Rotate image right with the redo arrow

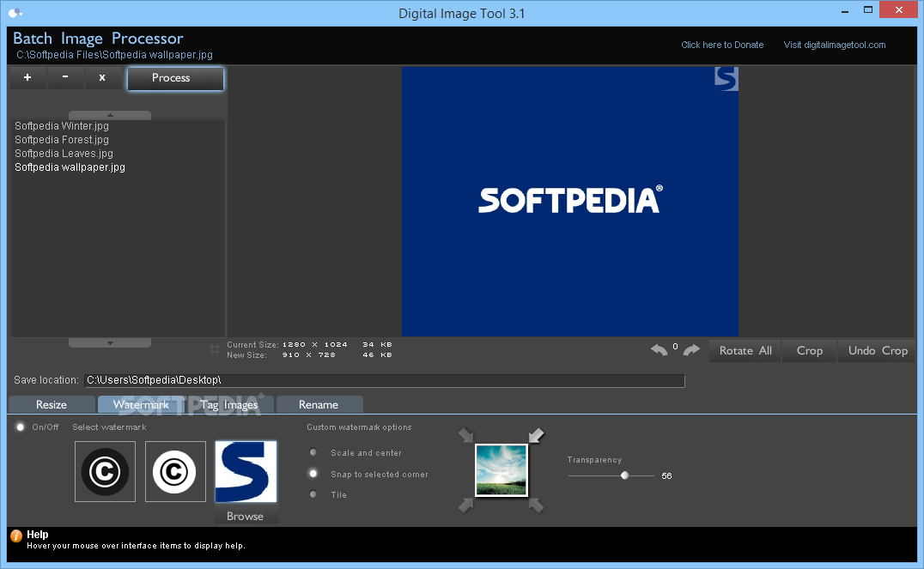(x=691, y=350)
